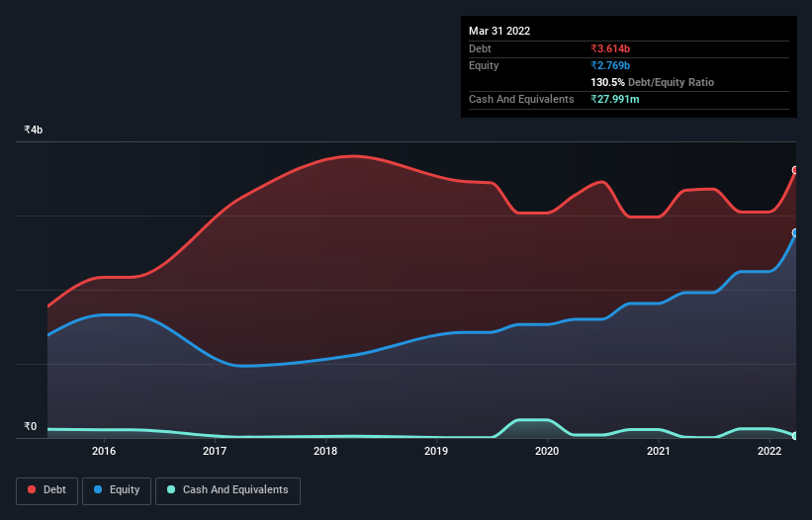Click the 2020 x-axis label
This screenshot has width=812, height=520.
(547, 451)
